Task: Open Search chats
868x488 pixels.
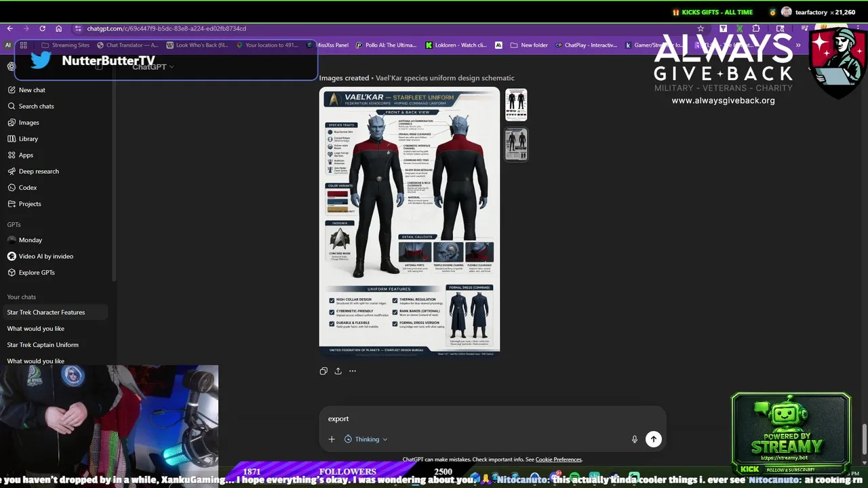Action: click(x=58, y=106)
